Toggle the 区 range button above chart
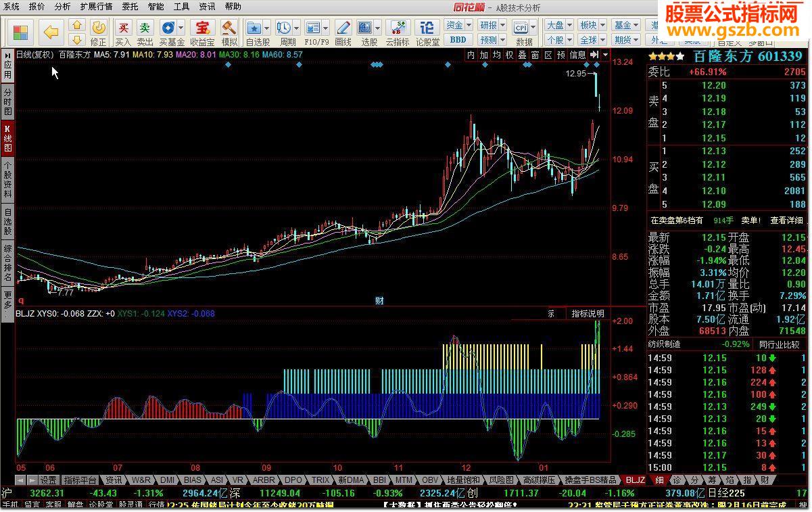This screenshot has width=812, height=512. click(548, 55)
